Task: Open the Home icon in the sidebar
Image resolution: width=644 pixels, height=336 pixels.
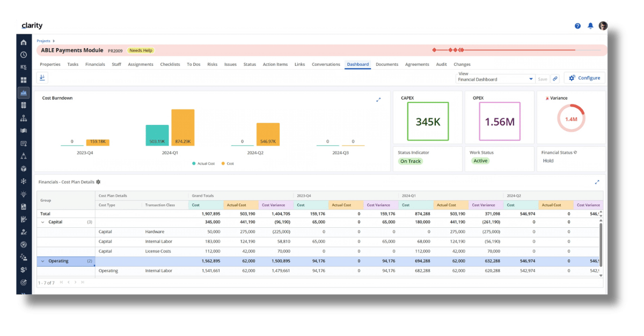Action: coord(24,42)
